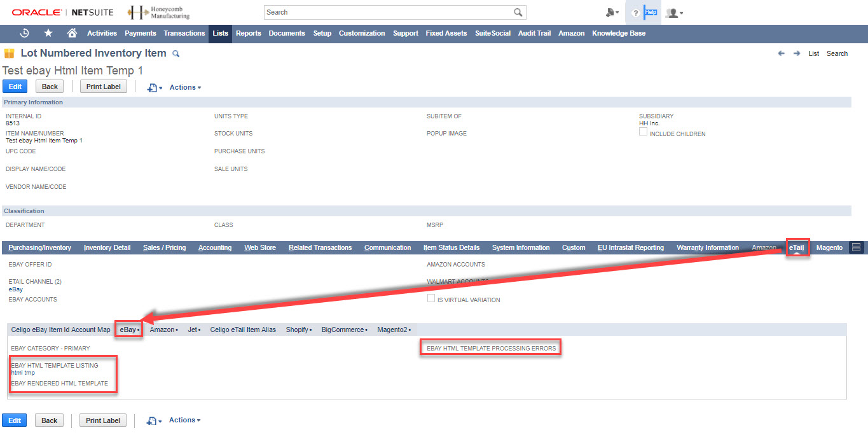Open the Support menu
868x437 pixels.
point(406,33)
